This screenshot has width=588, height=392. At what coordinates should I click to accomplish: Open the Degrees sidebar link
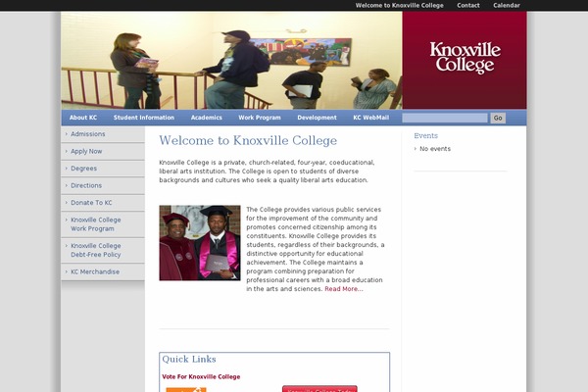(83, 169)
